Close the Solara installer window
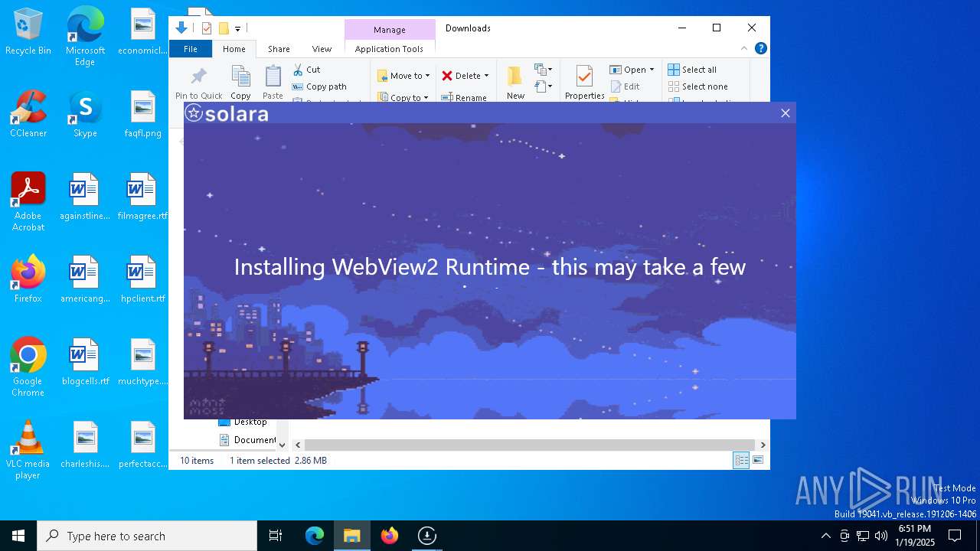Viewport: 980px width, 551px height. (785, 113)
